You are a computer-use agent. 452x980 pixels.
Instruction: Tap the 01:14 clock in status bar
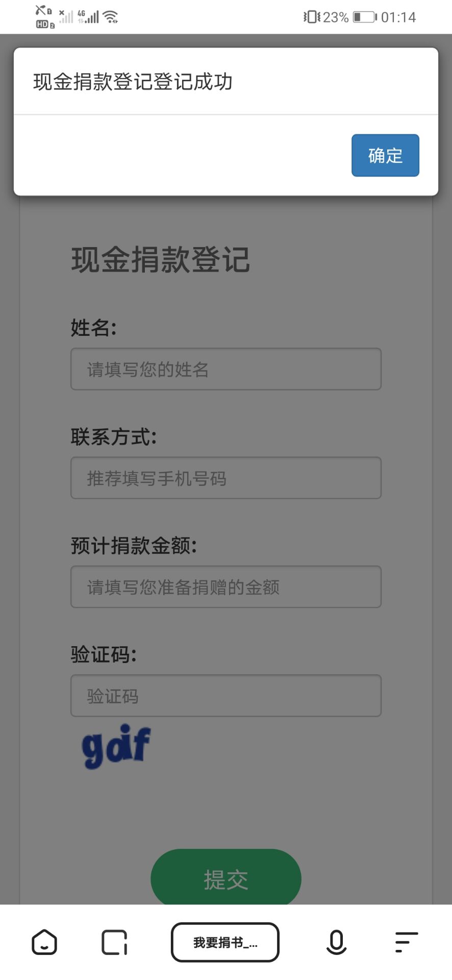pyautogui.click(x=398, y=17)
